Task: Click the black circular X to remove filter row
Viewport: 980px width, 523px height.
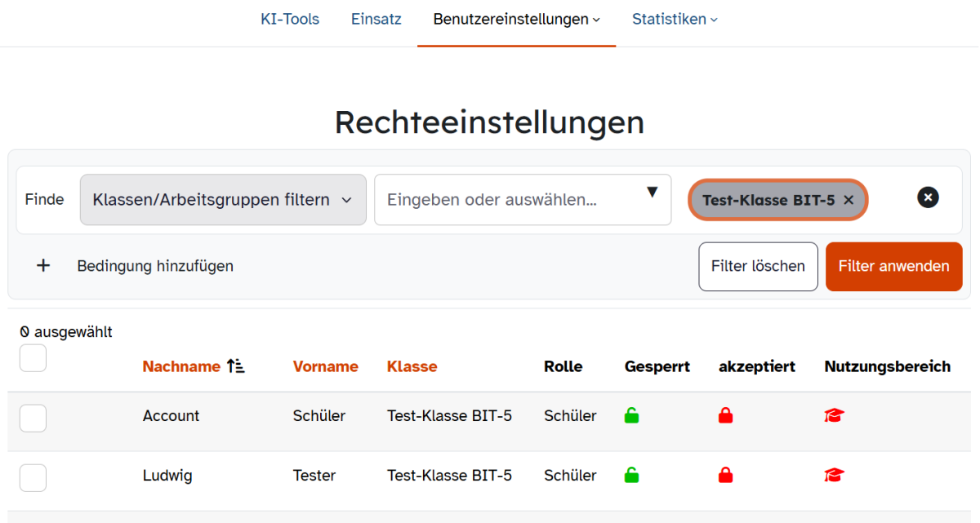Action: point(928,197)
